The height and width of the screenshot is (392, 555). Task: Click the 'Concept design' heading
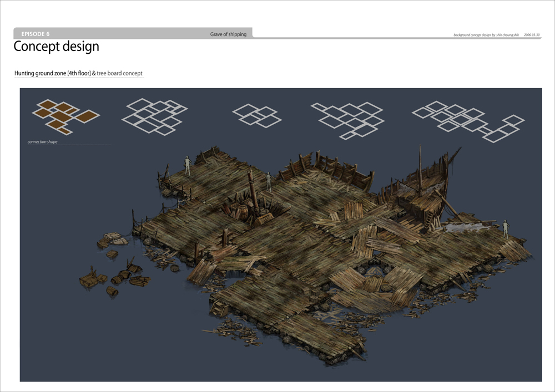56,47
